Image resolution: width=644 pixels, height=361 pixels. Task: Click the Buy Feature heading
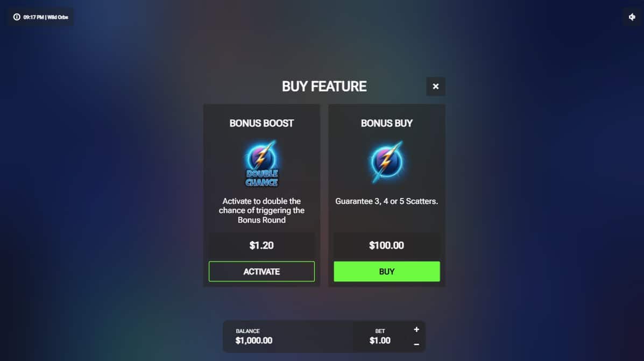tap(324, 86)
